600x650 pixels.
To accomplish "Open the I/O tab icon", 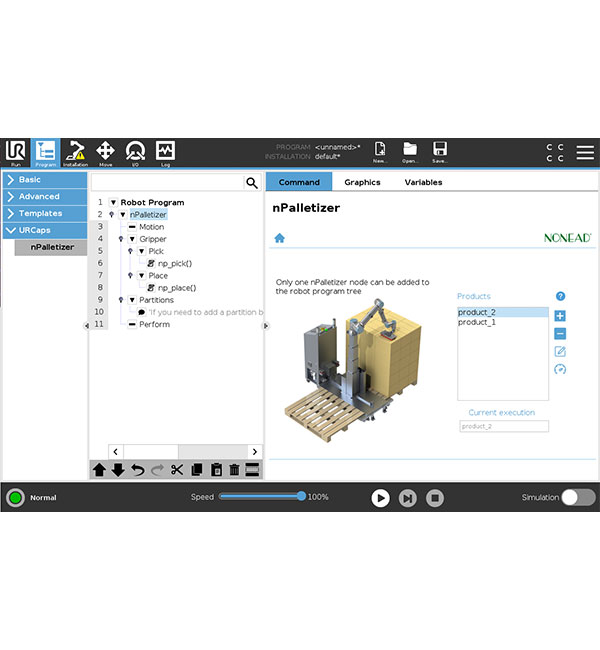I will pyautogui.click(x=135, y=151).
